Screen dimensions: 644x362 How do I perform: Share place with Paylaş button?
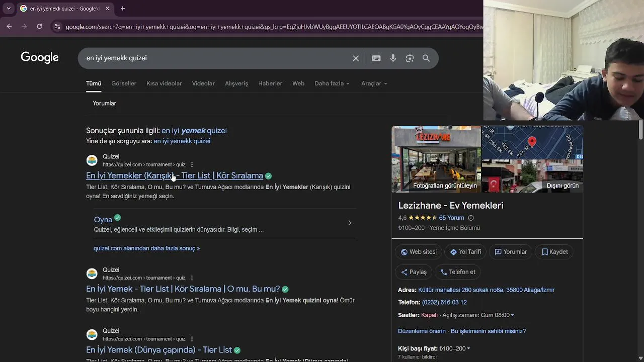414,272
